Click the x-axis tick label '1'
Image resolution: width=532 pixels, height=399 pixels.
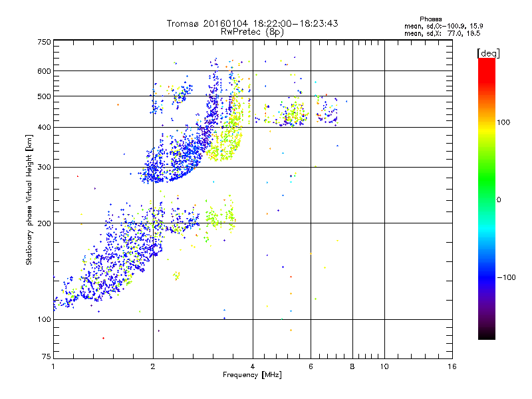point(53,366)
